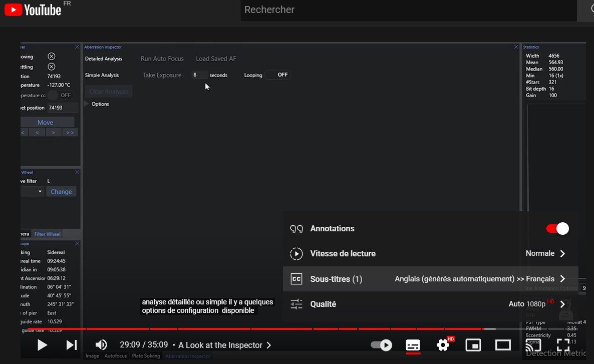Switch to the Autofocus tab
Viewport: 594px width, 364px height.
pos(116,355)
